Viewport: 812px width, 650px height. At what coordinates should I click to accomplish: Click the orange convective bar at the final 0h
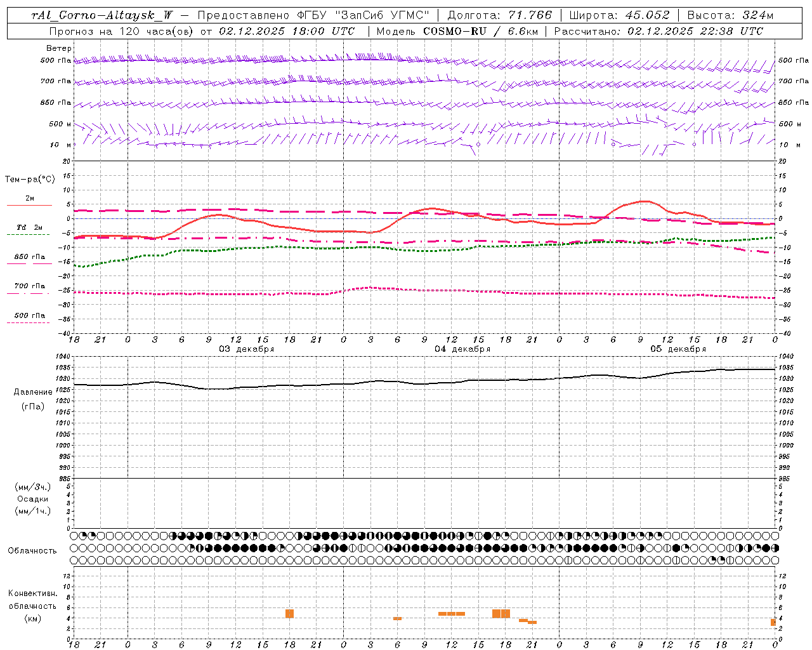[773, 623]
